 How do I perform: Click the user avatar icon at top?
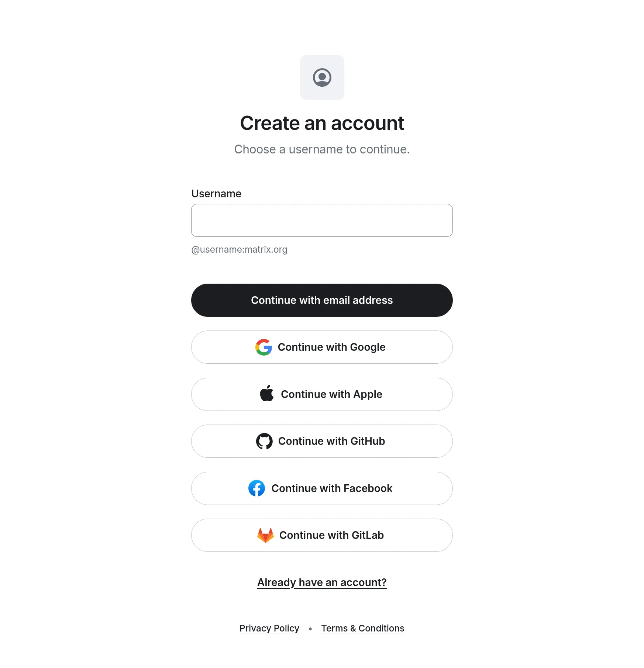[322, 77]
